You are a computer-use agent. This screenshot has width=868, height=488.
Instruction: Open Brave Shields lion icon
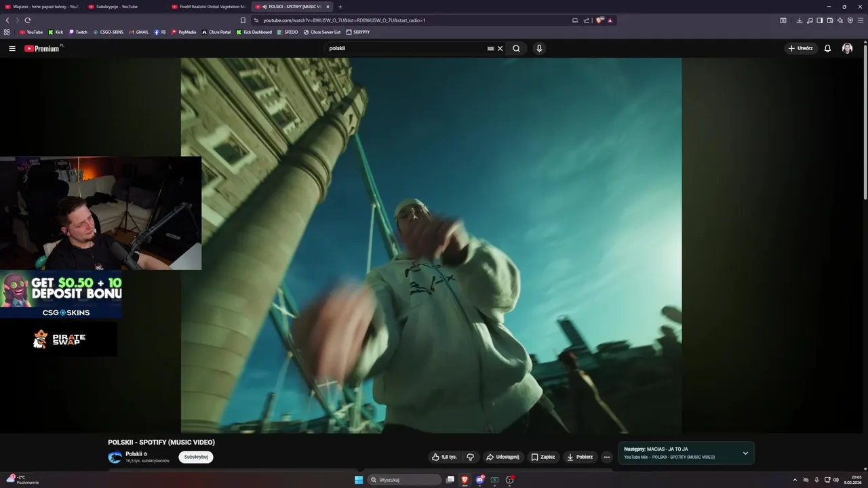pyautogui.click(x=599, y=20)
